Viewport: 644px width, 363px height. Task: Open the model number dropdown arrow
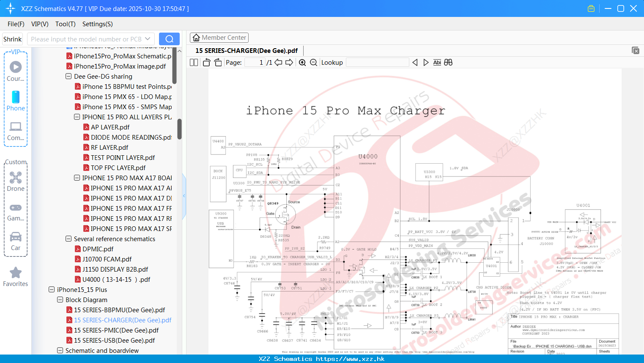click(148, 39)
